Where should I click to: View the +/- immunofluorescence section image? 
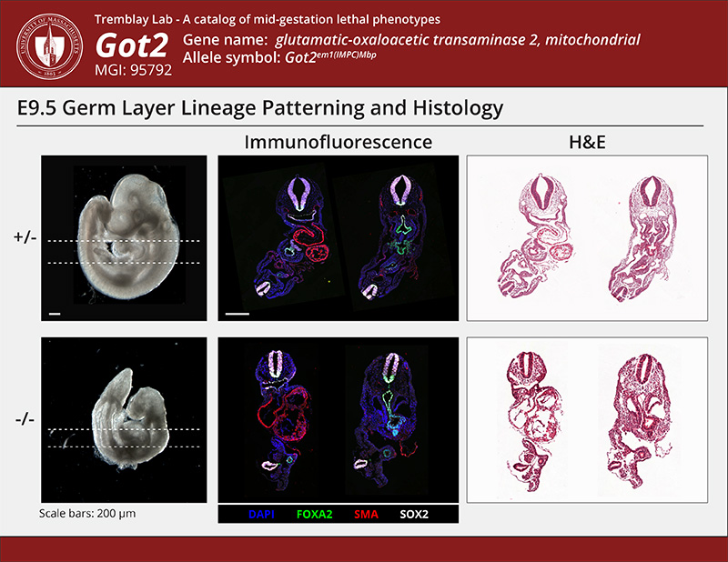pyautogui.click(x=338, y=238)
